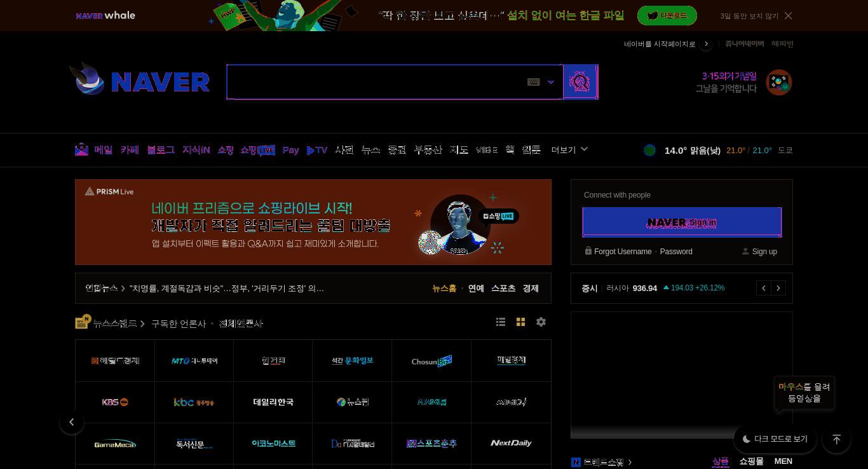Click Password recovery link
This screenshot has width=868, height=469.
click(x=676, y=252)
